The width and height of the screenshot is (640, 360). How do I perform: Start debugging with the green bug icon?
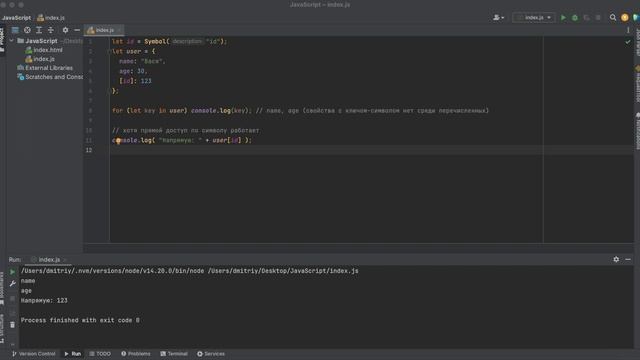(575, 18)
